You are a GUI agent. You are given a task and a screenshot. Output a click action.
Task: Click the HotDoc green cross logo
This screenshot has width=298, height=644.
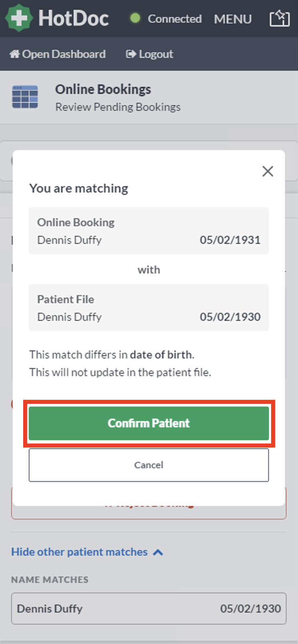pyautogui.click(x=18, y=18)
